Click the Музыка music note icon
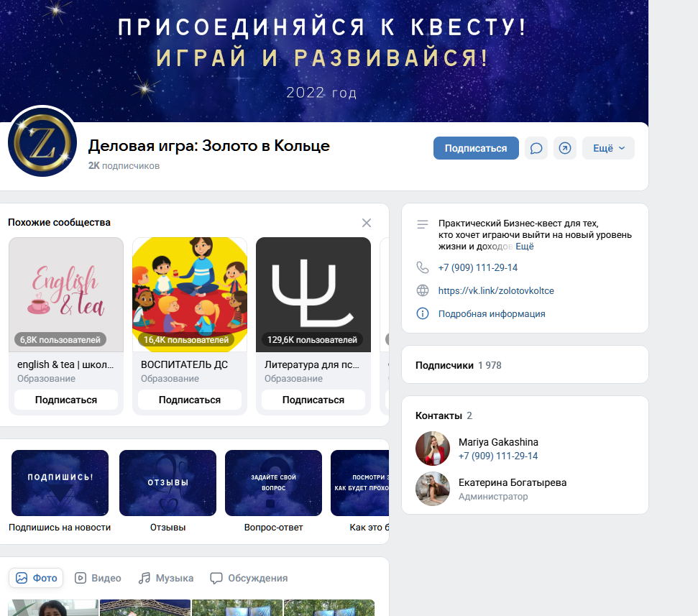 click(145, 577)
